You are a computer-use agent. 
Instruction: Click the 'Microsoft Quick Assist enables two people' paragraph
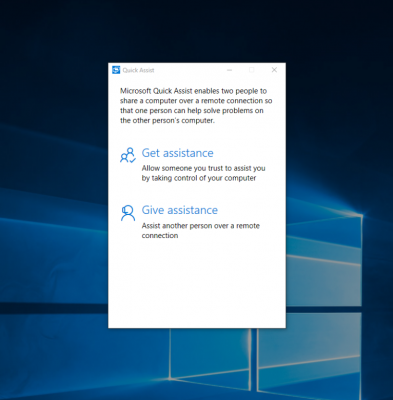pyautogui.click(x=196, y=106)
